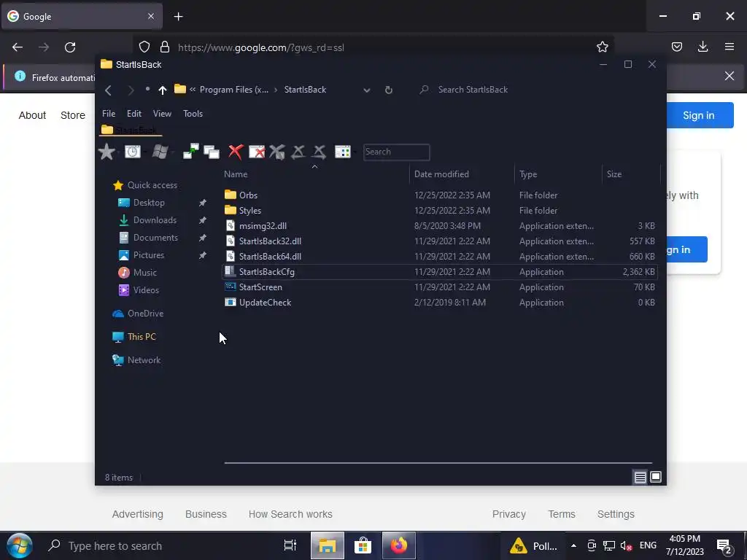Go up one folder level in explorer
Viewport: 747px width, 560px height.
click(x=163, y=90)
